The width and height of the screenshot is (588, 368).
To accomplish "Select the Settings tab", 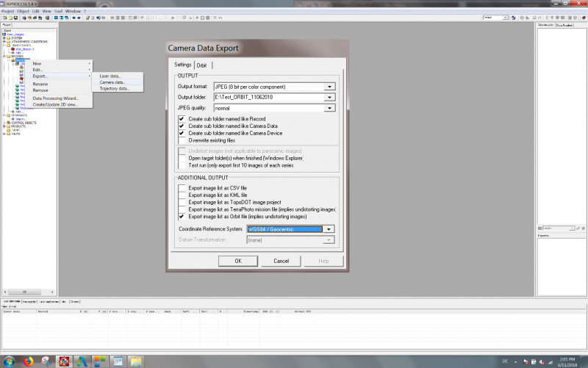I will (x=182, y=65).
